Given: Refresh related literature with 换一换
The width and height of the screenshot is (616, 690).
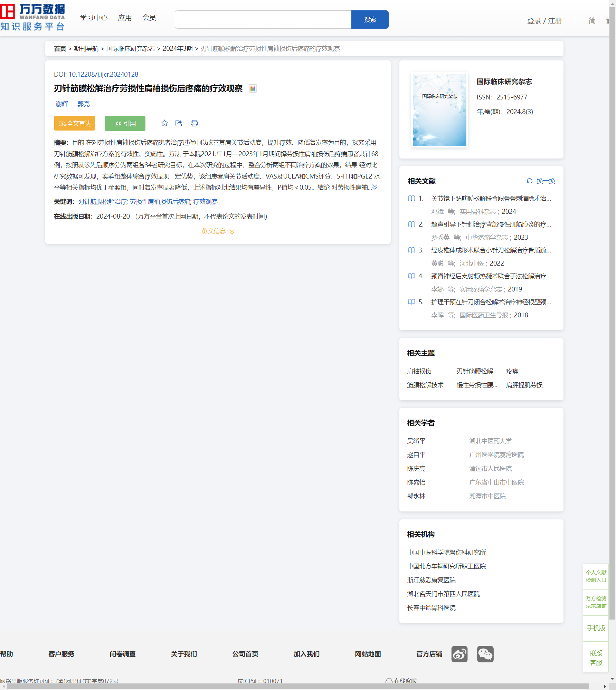Looking at the screenshot, I should pos(541,181).
